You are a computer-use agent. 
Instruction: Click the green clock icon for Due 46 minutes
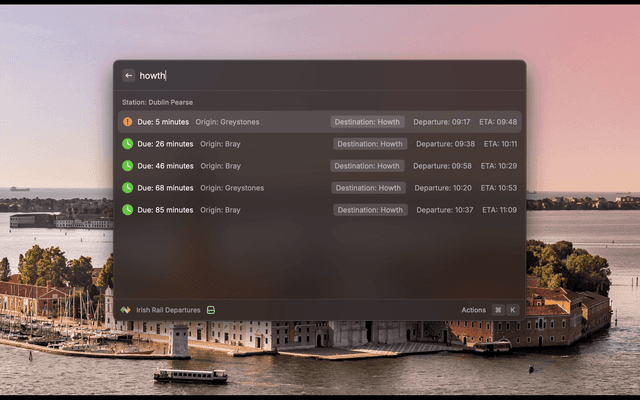tap(127, 166)
